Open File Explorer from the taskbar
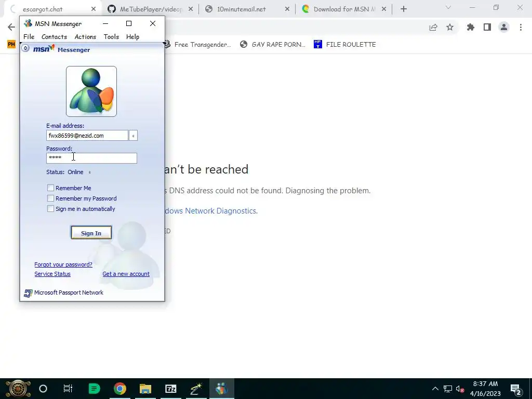The width and height of the screenshot is (532, 399). [145, 389]
